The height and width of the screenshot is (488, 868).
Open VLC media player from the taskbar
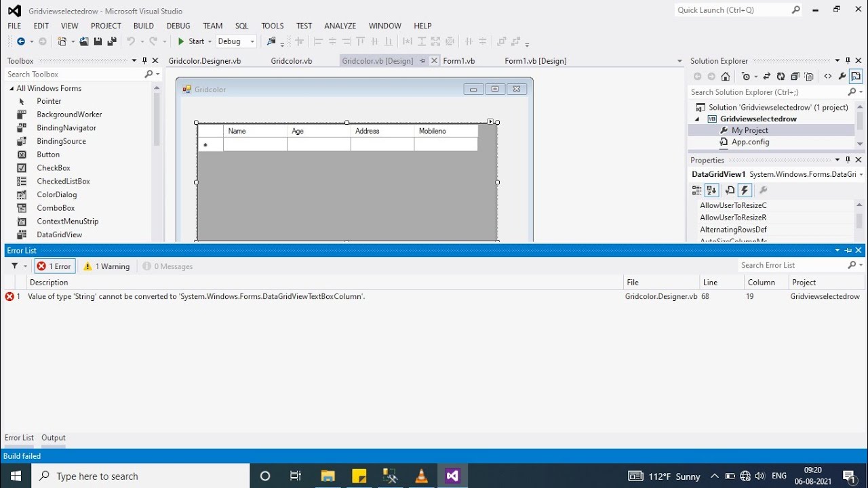(x=421, y=476)
